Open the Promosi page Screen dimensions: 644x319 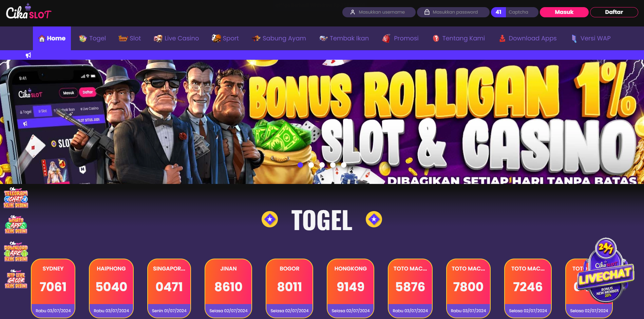coord(400,38)
